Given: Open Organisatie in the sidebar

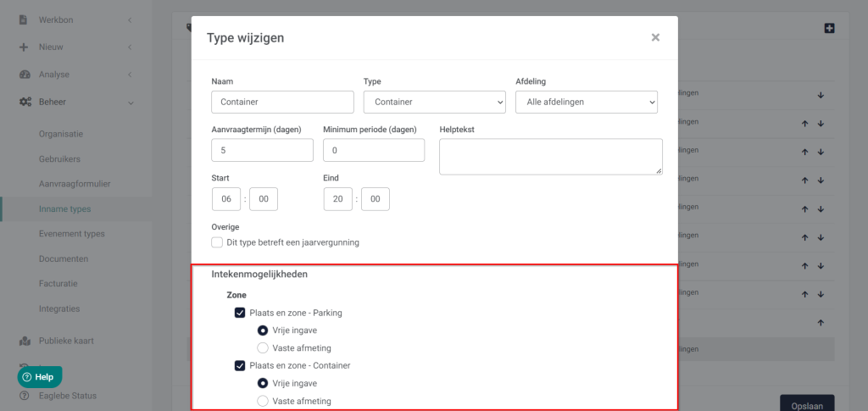Looking at the screenshot, I should click(x=61, y=134).
